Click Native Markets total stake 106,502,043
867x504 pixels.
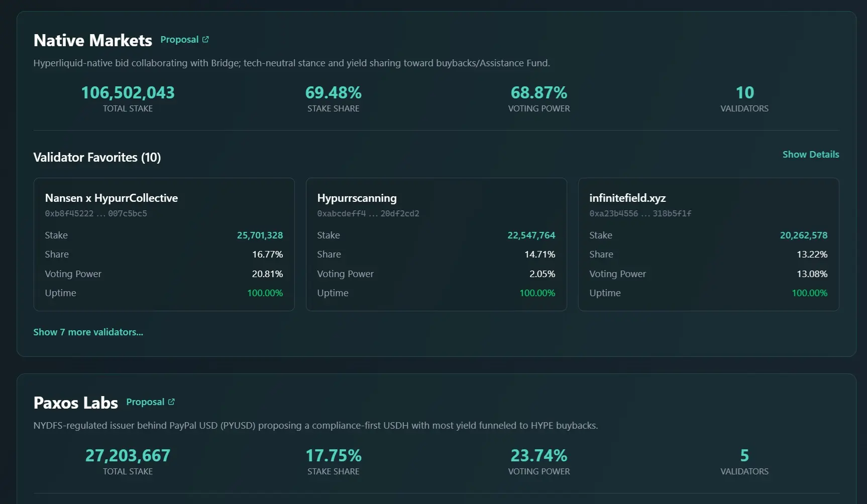[x=128, y=93]
